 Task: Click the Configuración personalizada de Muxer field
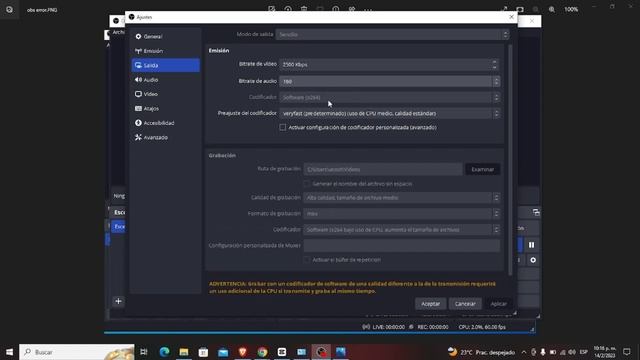402,245
